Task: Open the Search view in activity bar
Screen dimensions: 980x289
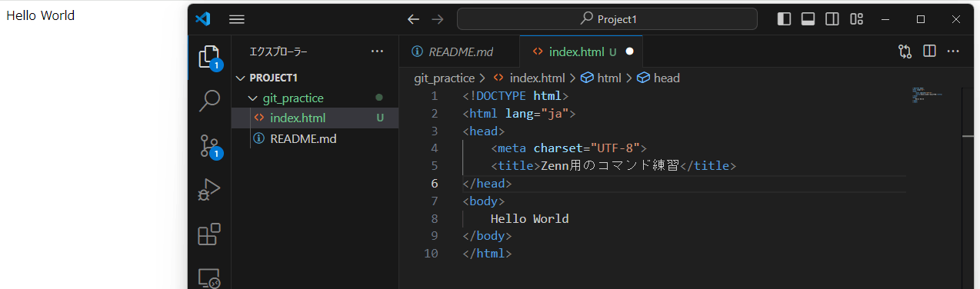Action: (x=209, y=101)
